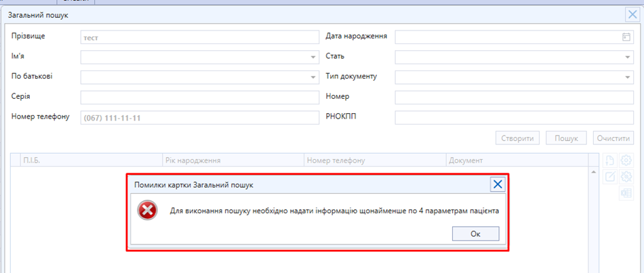
Task: Open the Стать dropdown list
Action: click(628, 58)
